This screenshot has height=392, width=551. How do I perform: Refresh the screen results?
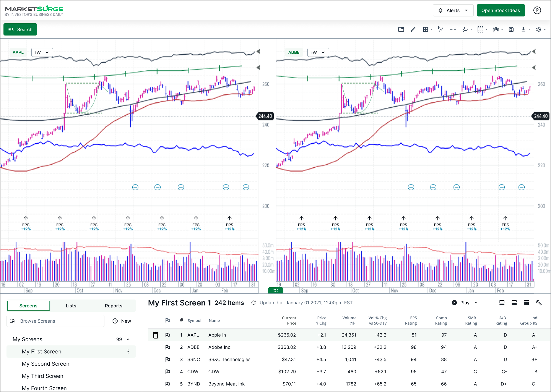point(253,303)
